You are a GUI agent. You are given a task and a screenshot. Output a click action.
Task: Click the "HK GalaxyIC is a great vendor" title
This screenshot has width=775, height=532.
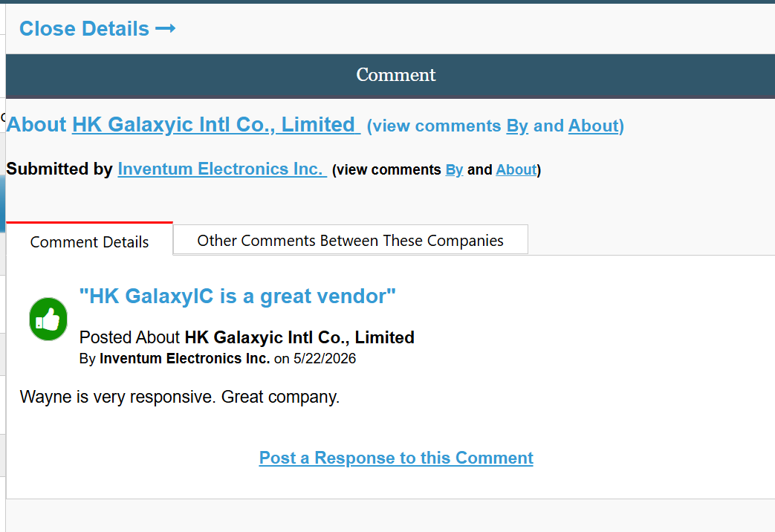click(238, 296)
